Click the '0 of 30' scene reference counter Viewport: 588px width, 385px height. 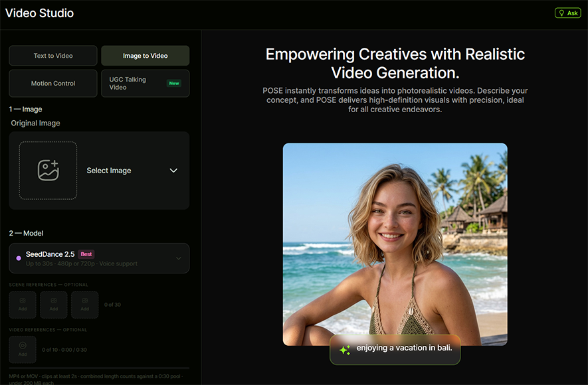(112, 305)
